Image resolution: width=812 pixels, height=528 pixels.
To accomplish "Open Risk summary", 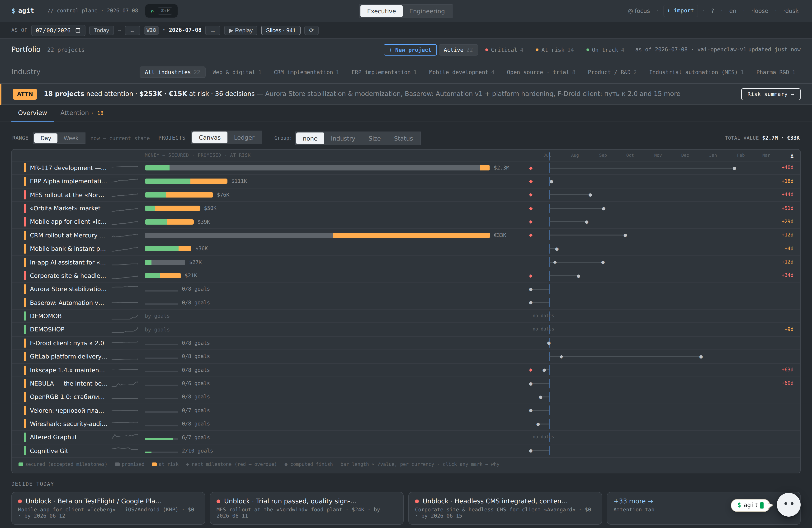I will [770, 94].
